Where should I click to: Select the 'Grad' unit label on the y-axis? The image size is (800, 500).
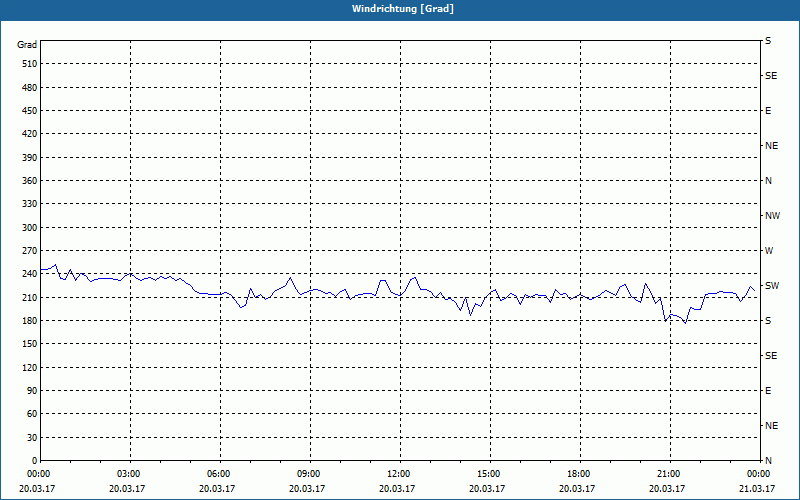pyautogui.click(x=27, y=45)
